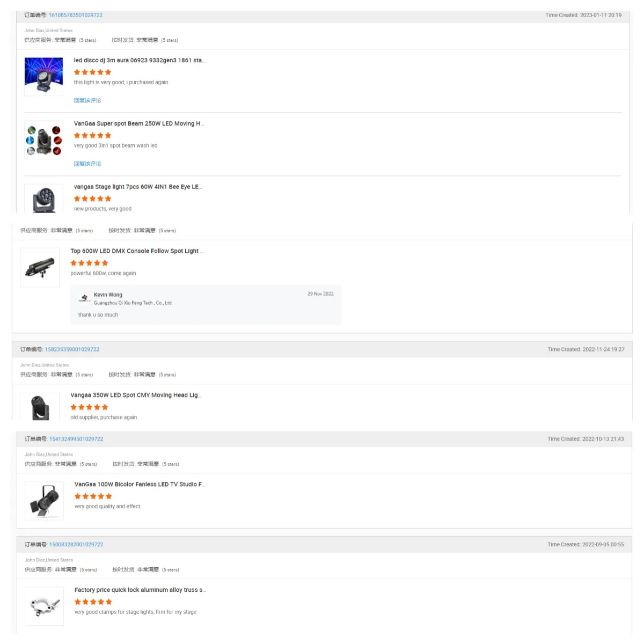Click the Kevin Wong reply author name

pos(108,295)
